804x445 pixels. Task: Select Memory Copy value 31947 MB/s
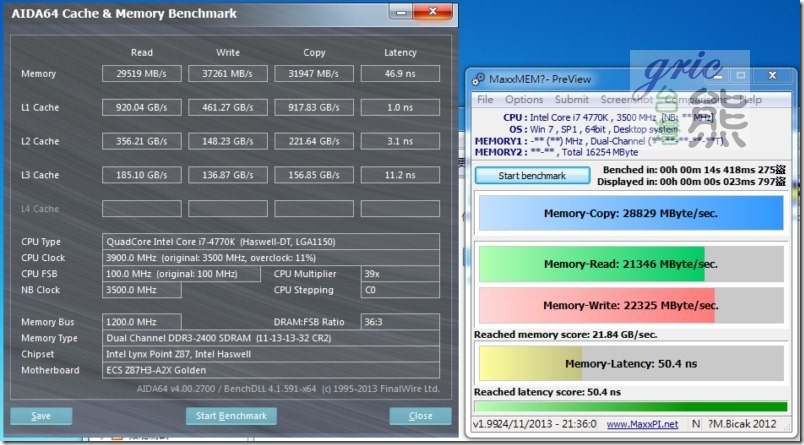pos(314,73)
